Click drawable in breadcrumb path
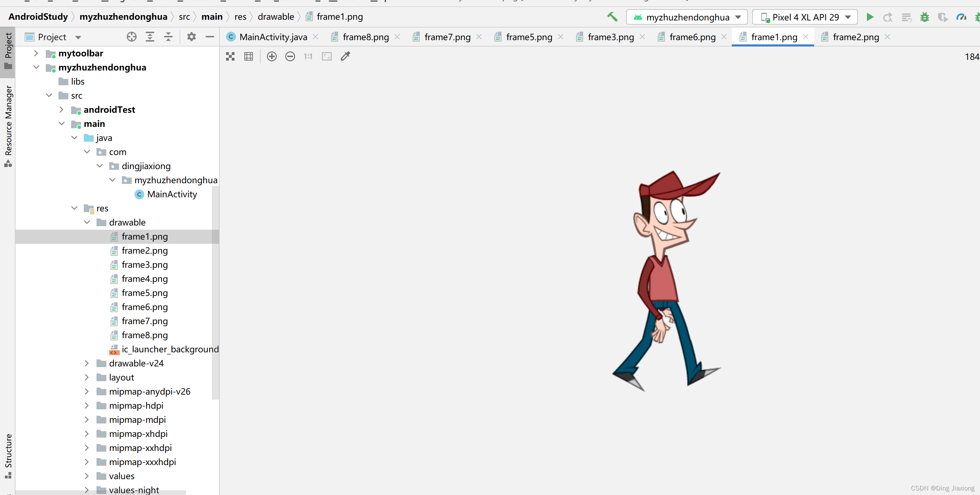This screenshot has height=495, width=980. [x=276, y=17]
